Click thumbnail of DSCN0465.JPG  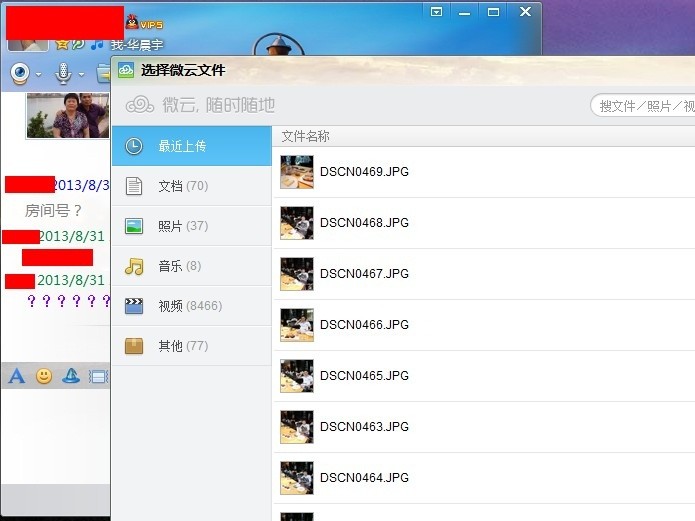pyautogui.click(x=297, y=376)
